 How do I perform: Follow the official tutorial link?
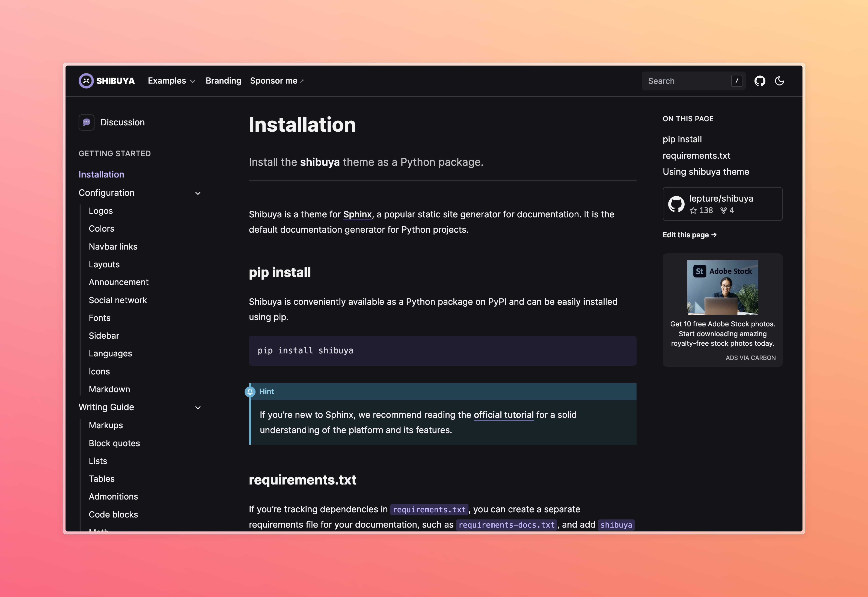point(504,415)
